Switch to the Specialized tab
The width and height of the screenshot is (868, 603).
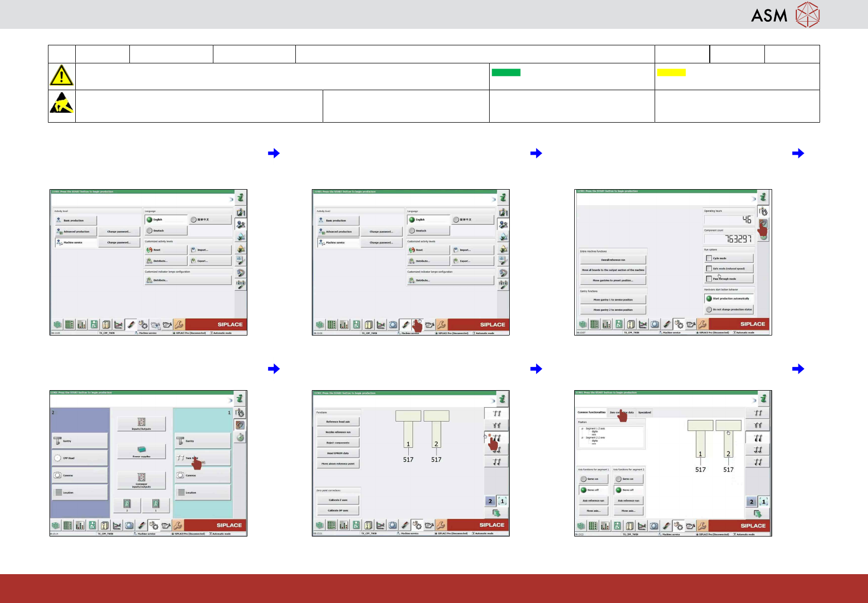click(x=645, y=412)
